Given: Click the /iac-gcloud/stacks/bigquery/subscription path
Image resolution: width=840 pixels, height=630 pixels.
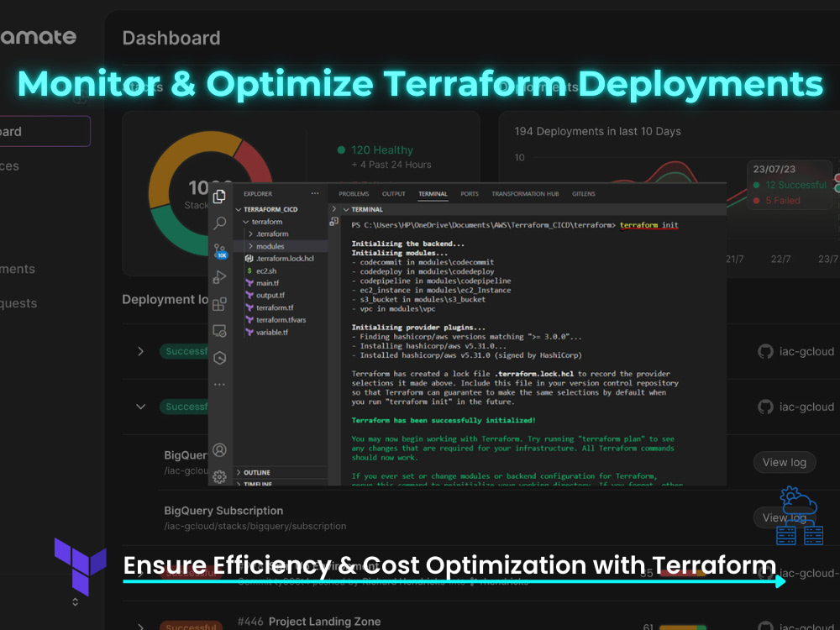Looking at the screenshot, I should 255,526.
